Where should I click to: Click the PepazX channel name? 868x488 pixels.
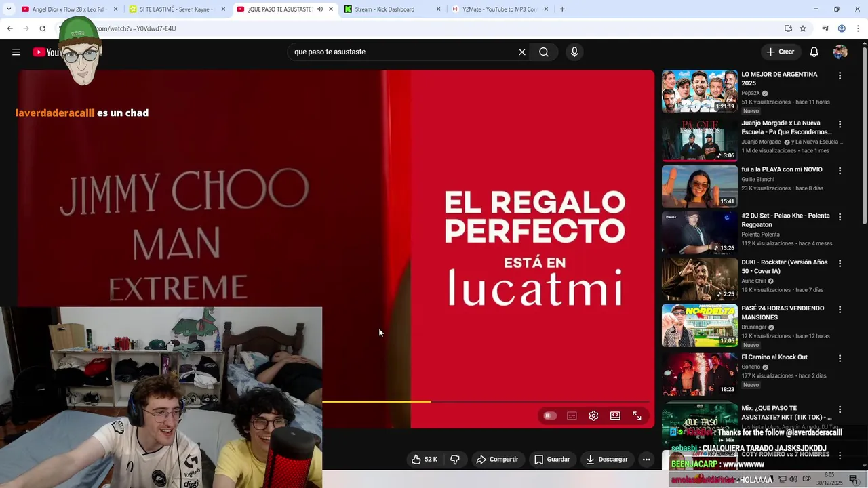pos(751,93)
